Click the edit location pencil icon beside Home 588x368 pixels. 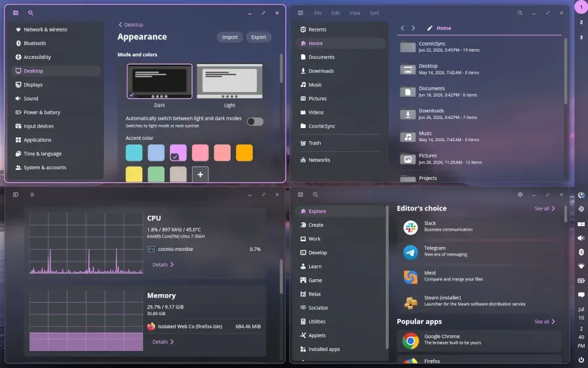point(430,28)
